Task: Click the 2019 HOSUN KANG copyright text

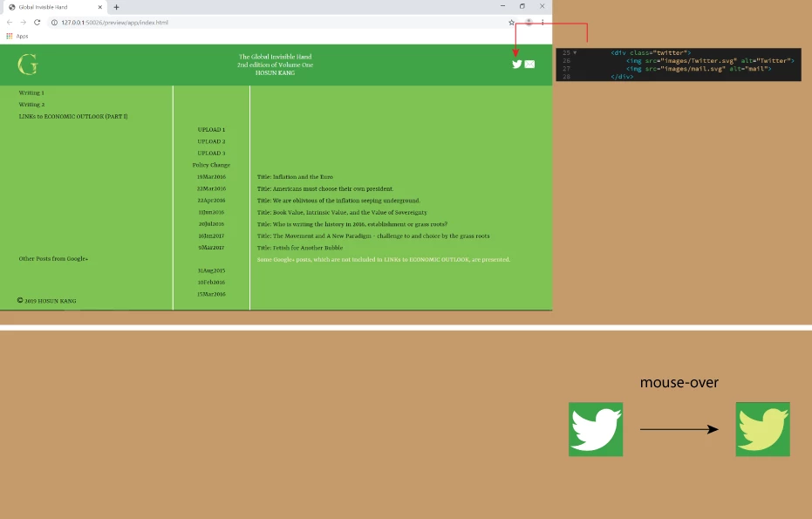Action: tap(46, 301)
